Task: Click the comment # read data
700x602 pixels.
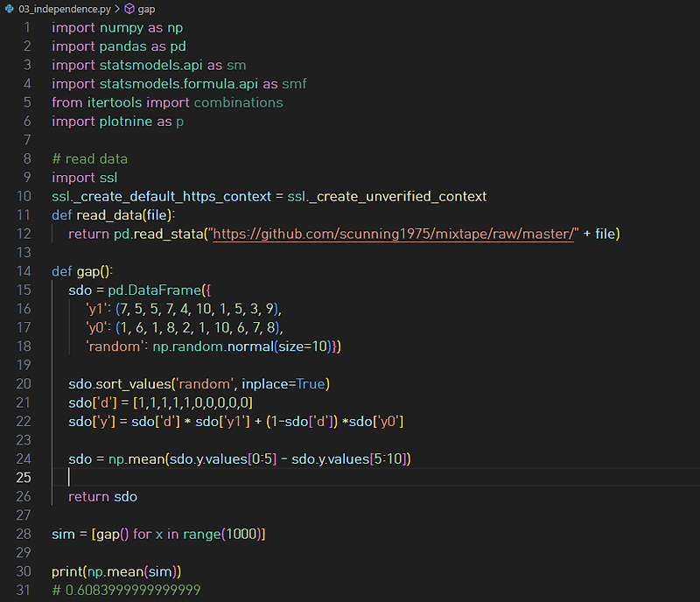Action: [87, 158]
